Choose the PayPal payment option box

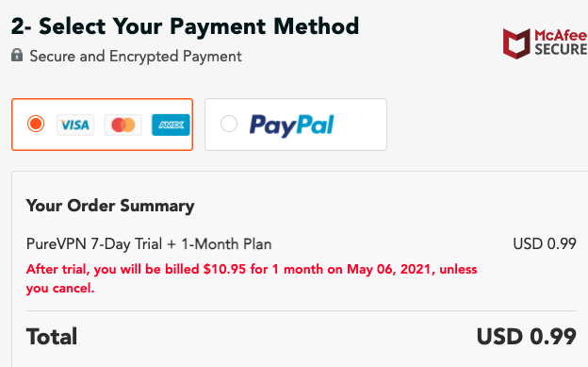point(296,125)
